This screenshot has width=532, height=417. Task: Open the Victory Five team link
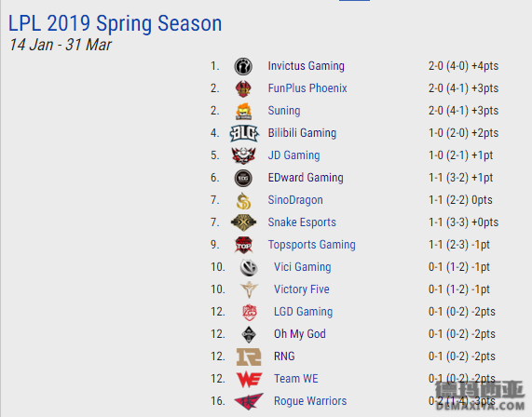click(302, 289)
